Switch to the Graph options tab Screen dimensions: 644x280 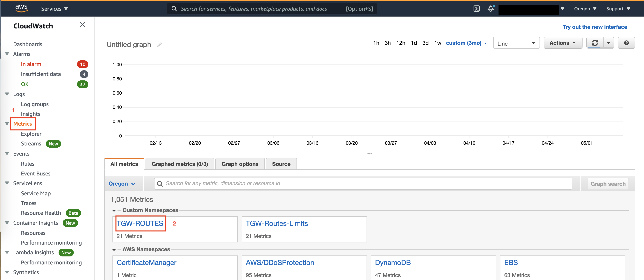pyautogui.click(x=240, y=164)
